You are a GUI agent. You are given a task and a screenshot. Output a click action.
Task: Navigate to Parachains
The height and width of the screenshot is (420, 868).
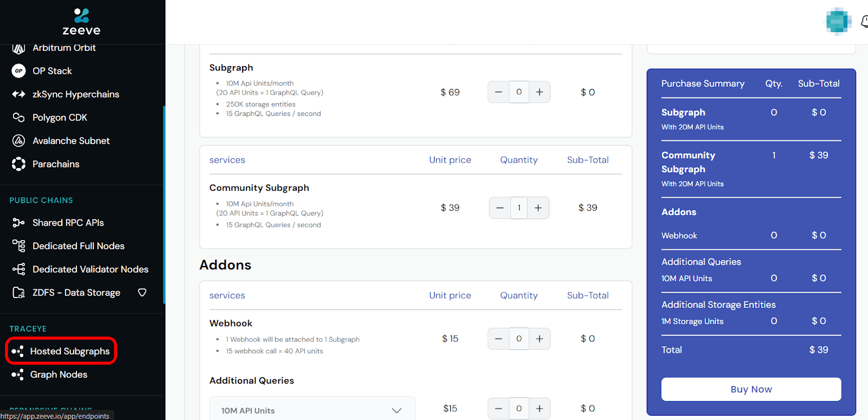[x=56, y=164]
